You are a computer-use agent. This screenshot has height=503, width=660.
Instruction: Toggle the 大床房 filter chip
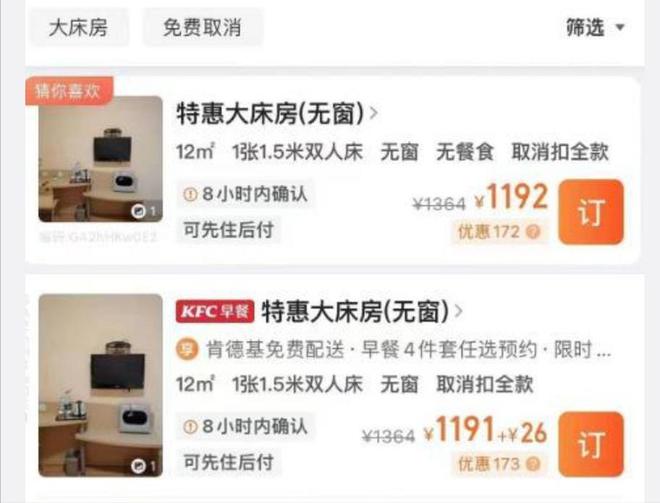(x=79, y=28)
